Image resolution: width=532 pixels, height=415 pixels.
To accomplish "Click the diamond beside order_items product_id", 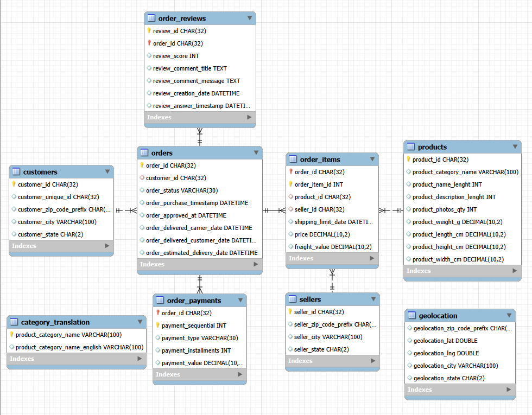I will click(x=291, y=196).
